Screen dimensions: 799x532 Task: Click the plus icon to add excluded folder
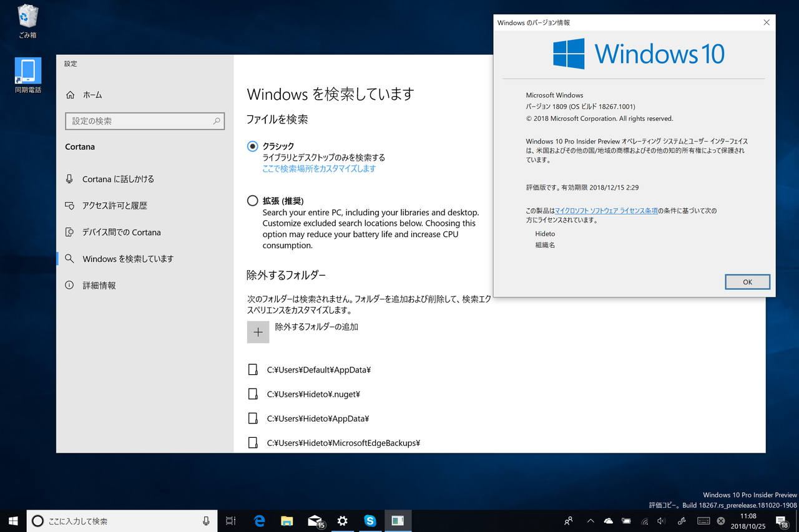258,332
